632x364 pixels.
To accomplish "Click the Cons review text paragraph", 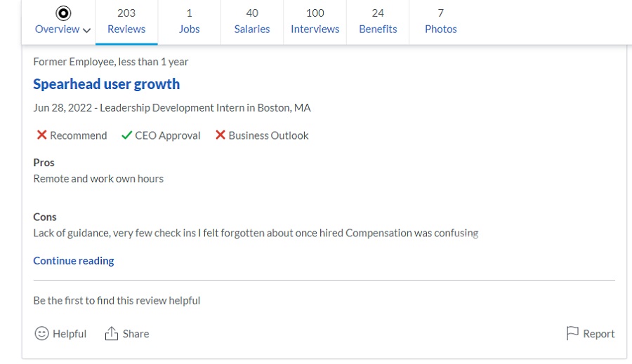I will 256,233.
